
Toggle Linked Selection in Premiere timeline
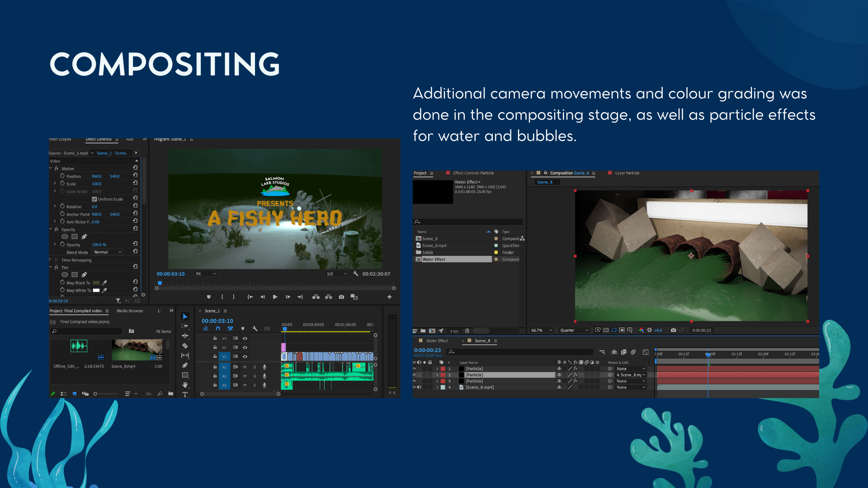click(230, 328)
